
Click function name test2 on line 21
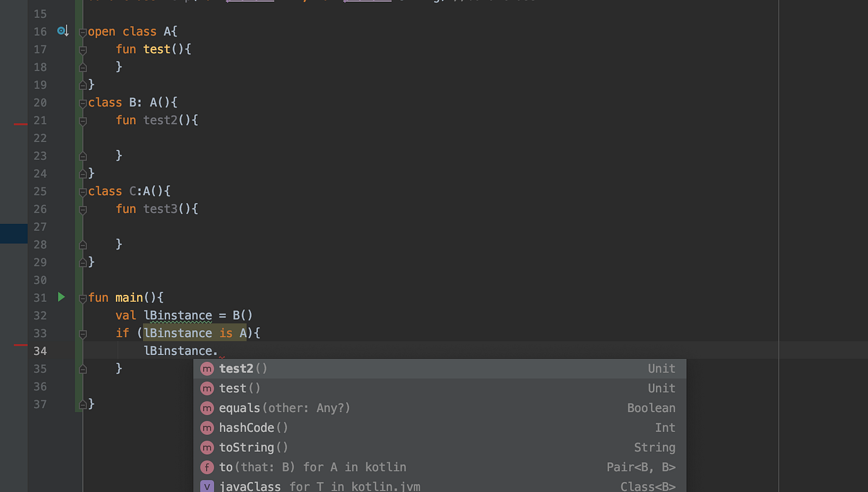coord(161,120)
